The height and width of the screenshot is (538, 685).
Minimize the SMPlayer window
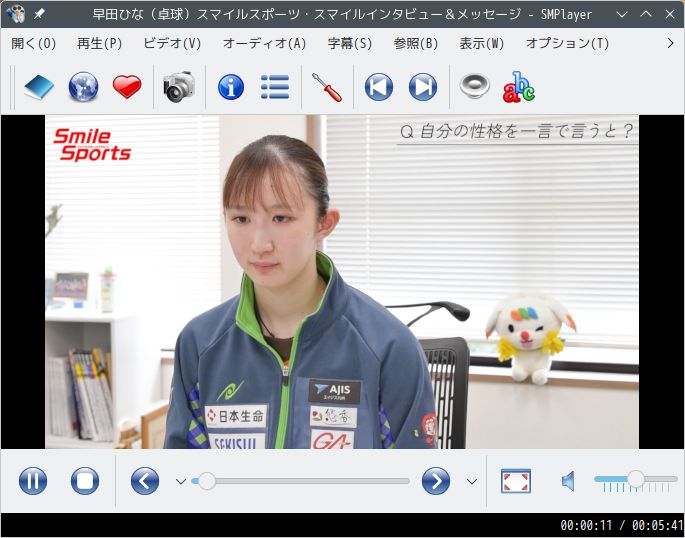pyautogui.click(x=622, y=14)
